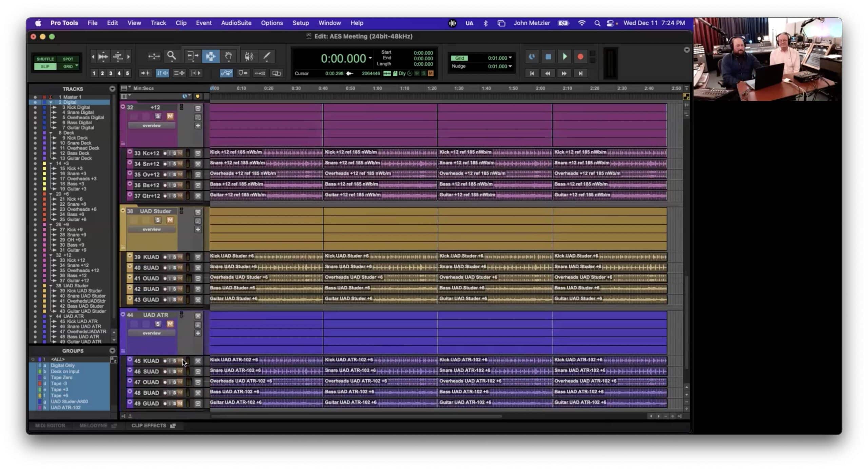The height and width of the screenshot is (469, 868).
Task: Start playback with the Play button
Action: (x=565, y=57)
